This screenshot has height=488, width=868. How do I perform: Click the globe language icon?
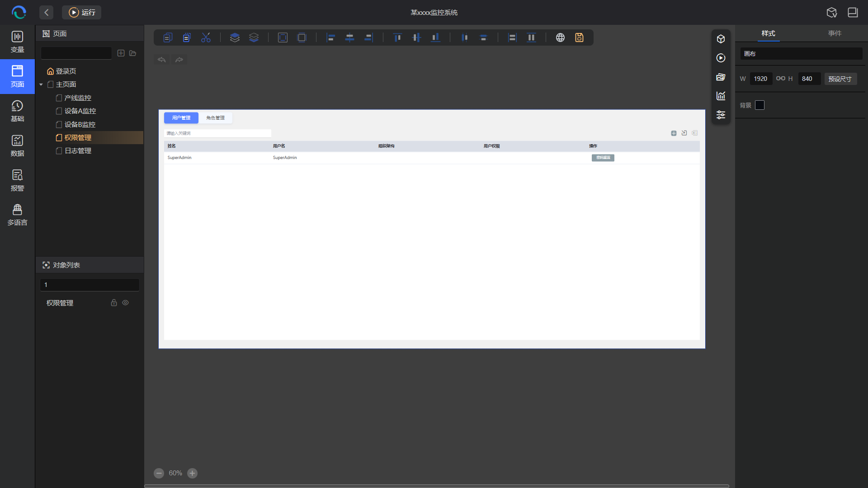point(560,38)
